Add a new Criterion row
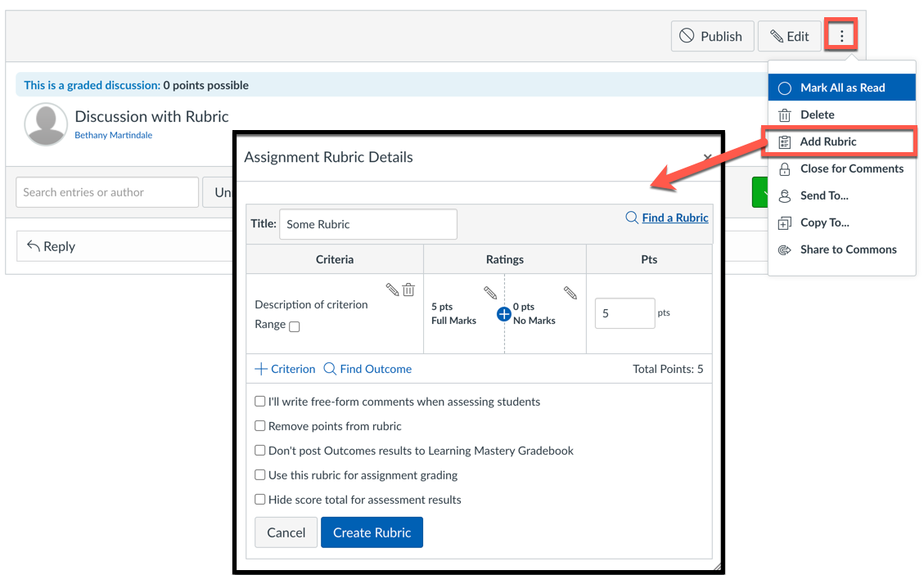The height and width of the screenshot is (575, 924). [x=285, y=369]
